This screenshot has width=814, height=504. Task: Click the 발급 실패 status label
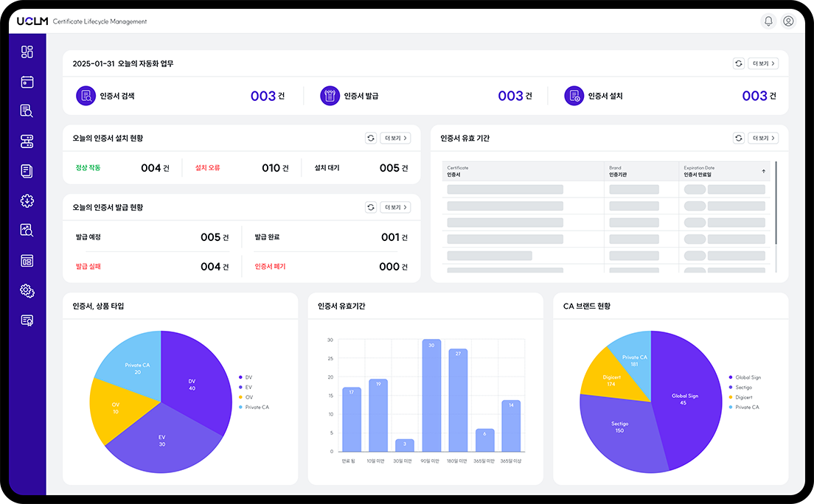pyautogui.click(x=88, y=267)
